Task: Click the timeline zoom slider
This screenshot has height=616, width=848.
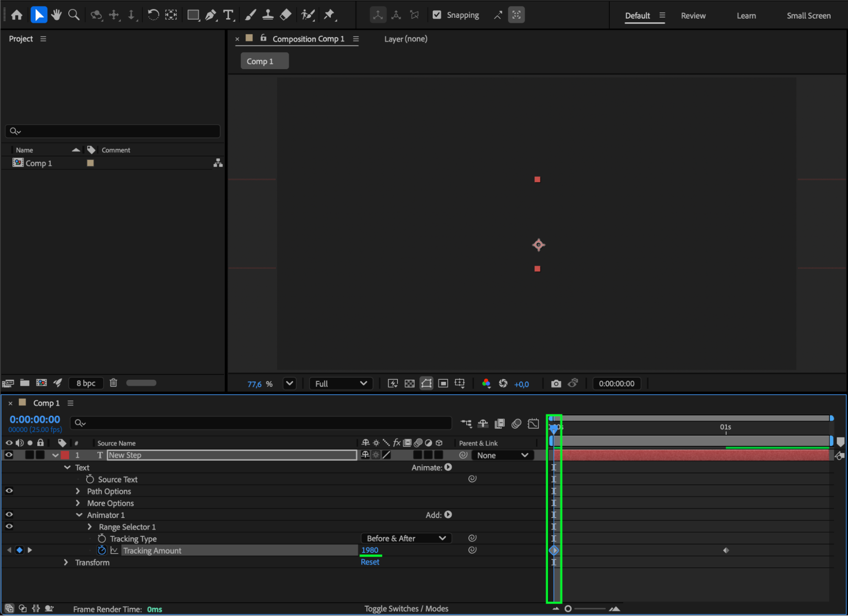Action: (x=589, y=608)
